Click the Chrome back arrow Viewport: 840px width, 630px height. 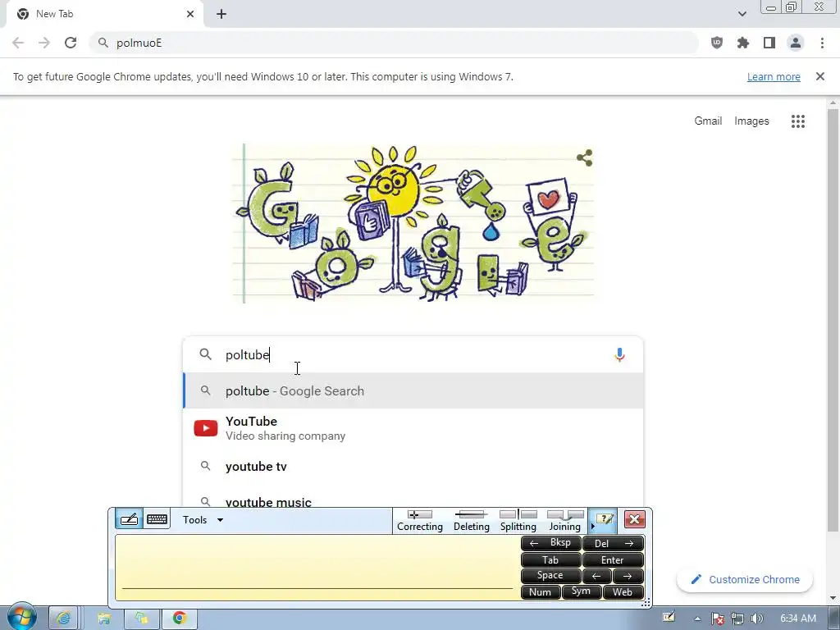18,43
